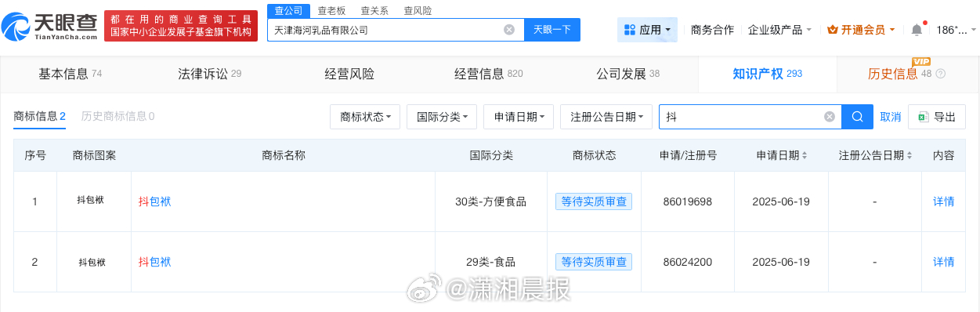Select the 历史商标信息 sub-tab

click(118, 116)
